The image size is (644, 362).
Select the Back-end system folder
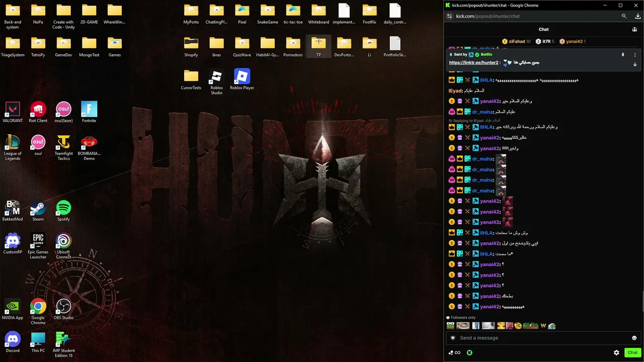click(x=13, y=17)
